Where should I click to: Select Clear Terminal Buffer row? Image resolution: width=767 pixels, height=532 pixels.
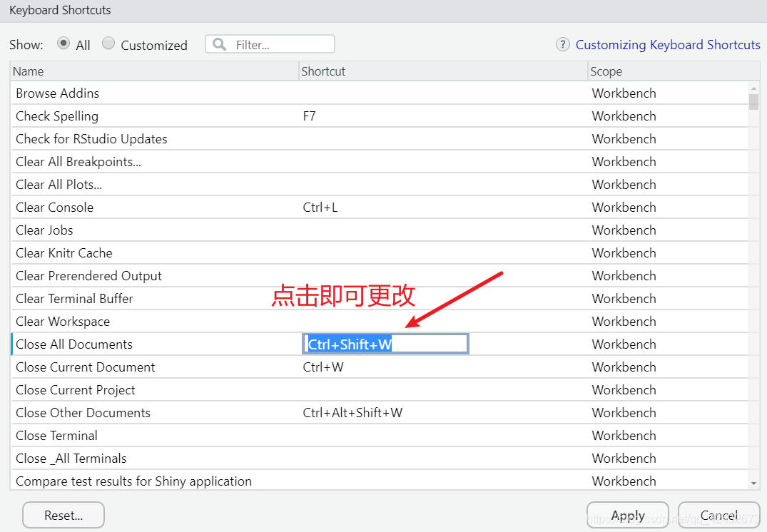pyautogui.click(x=379, y=299)
